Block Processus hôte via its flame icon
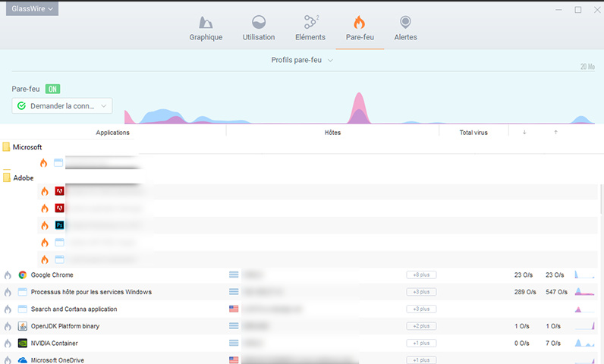604x364 pixels. pos(8,292)
